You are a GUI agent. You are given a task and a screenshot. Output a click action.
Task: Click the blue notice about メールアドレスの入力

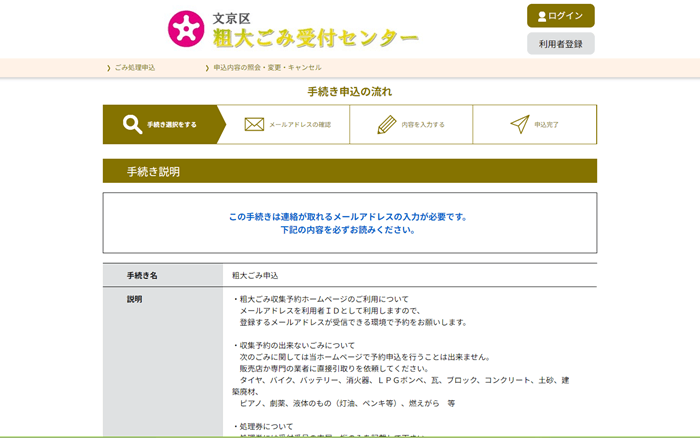[x=347, y=217]
